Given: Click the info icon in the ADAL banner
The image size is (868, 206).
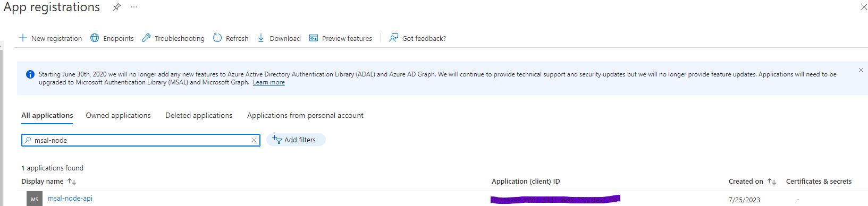Looking at the screenshot, I should [x=30, y=74].
